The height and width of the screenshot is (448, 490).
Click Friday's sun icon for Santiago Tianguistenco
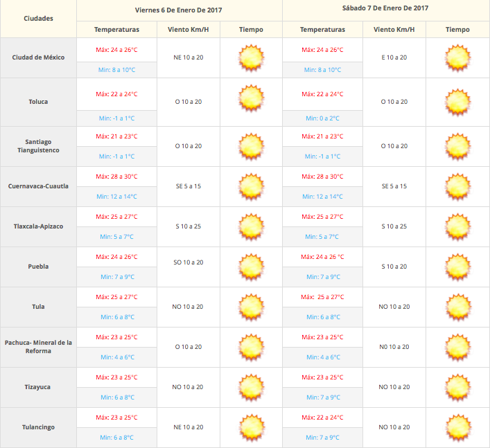coord(251,146)
